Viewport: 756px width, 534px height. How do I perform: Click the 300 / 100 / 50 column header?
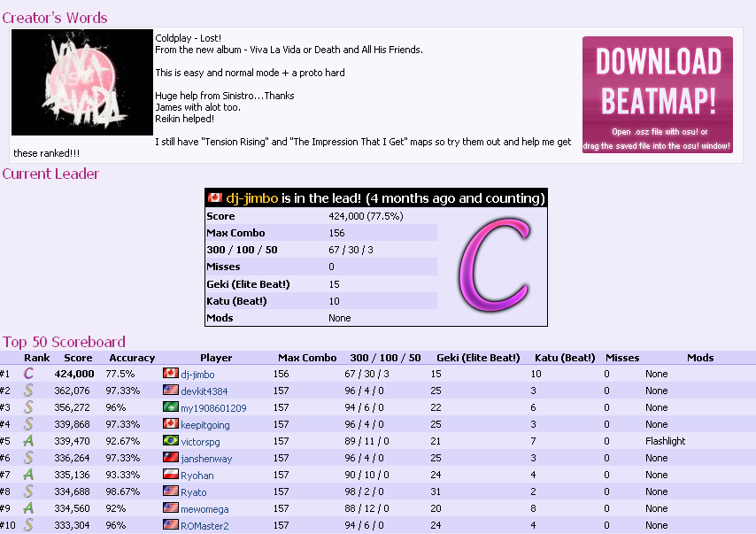pos(385,358)
